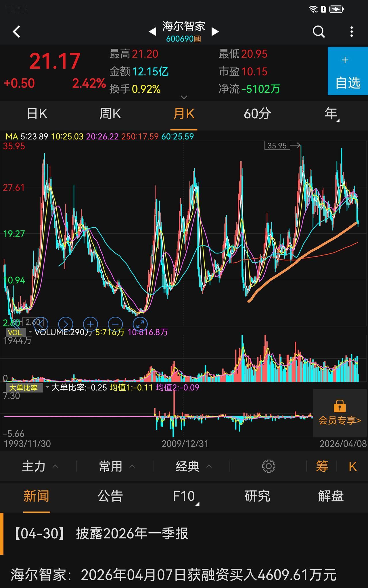
Task: Zoom in chart with plus icon
Action: click(x=91, y=324)
